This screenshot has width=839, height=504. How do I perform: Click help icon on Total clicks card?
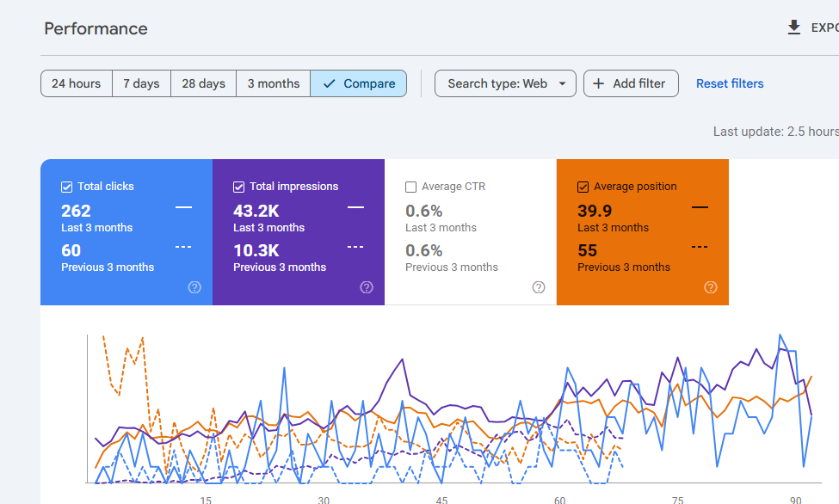[x=194, y=287]
